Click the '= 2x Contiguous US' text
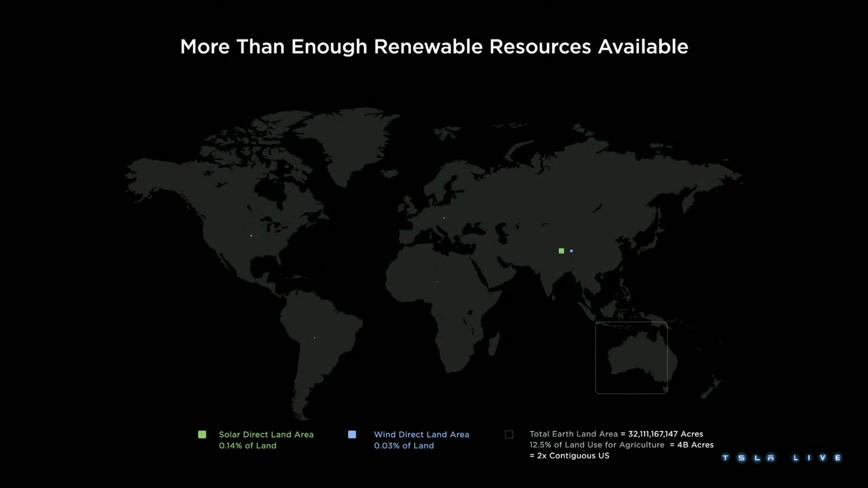Image resolution: width=868 pixels, height=488 pixels. click(x=569, y=455)
